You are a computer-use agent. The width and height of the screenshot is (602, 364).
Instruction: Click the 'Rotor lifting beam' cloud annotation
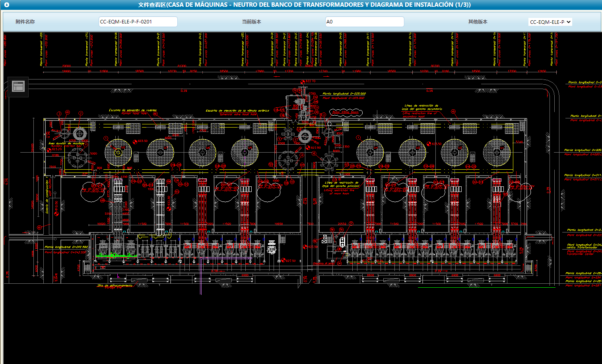pyautogui.click(x=346, y=112)
